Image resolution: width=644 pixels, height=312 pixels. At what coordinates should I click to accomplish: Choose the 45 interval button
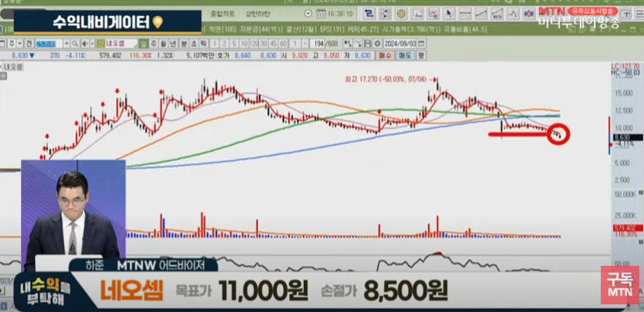tap(274, 43)
